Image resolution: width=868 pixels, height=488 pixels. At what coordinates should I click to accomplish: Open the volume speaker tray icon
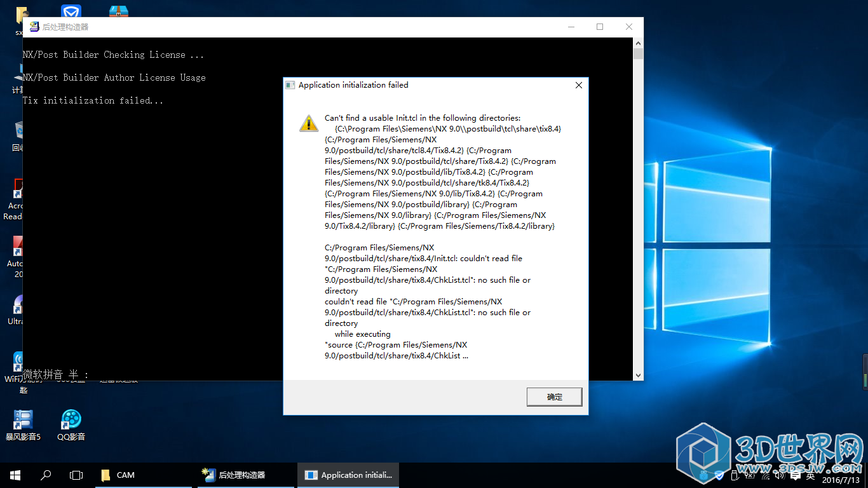pyautogui.click(x=780, y=476)
